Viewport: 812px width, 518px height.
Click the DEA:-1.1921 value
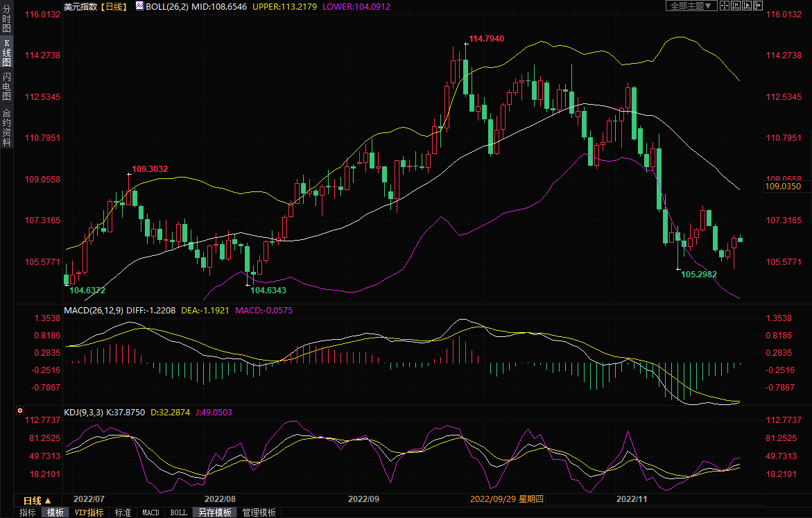205,310
